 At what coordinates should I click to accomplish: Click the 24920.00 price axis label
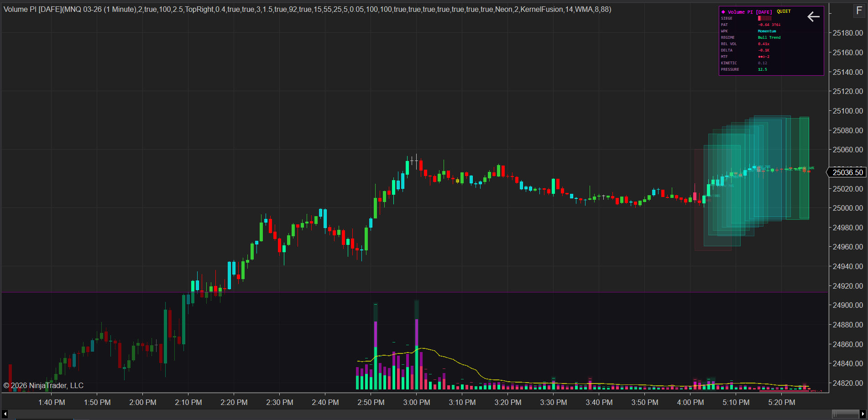847,286
